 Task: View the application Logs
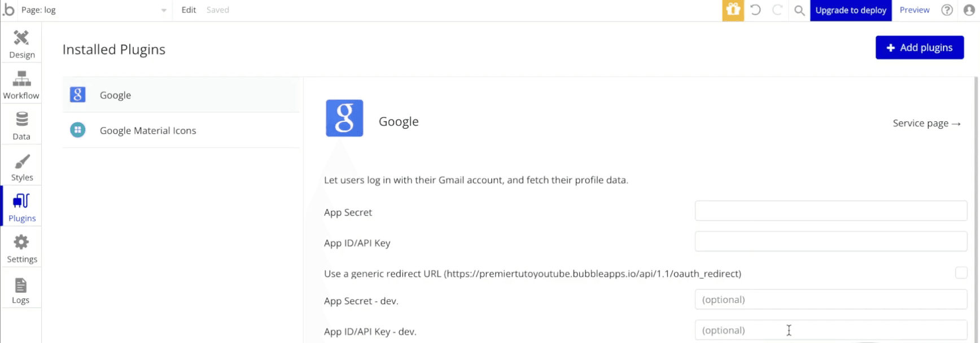pos(21,288)
